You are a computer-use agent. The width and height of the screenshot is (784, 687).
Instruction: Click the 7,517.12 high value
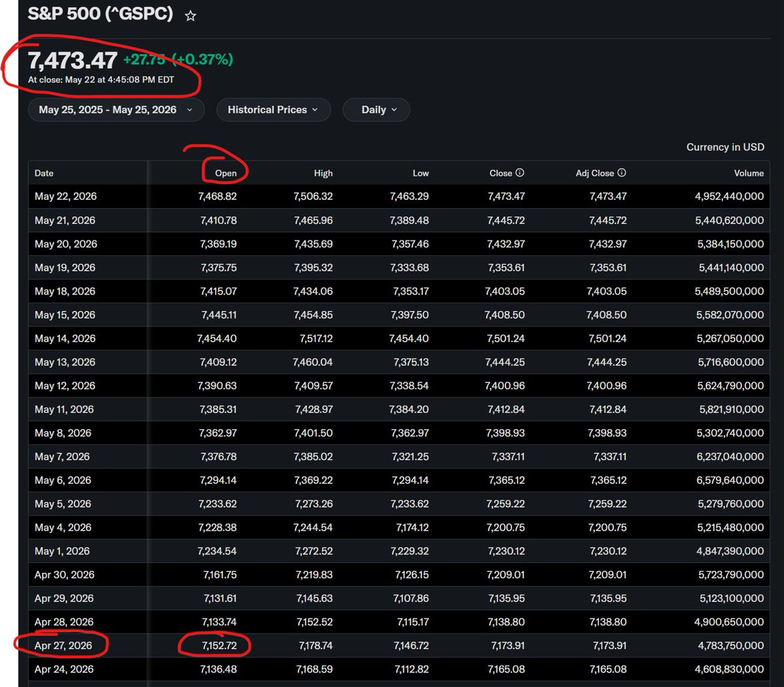316,338
